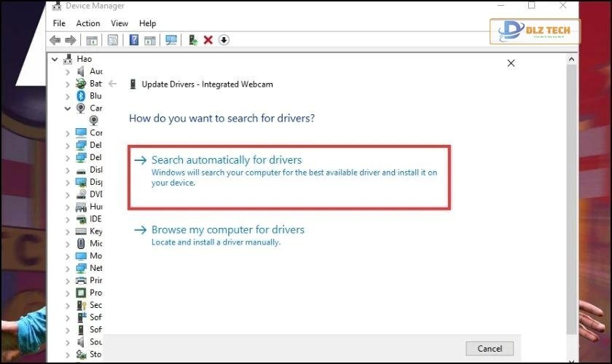Viewport: 612px width, 364px height.
Task: Click the toolbar Back arrow icon
Action: 55,40
